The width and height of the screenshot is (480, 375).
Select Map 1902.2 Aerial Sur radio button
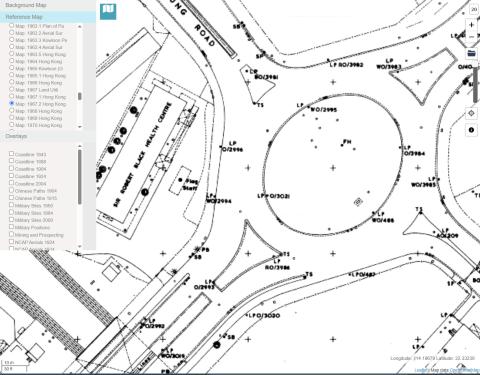(12, 32)
